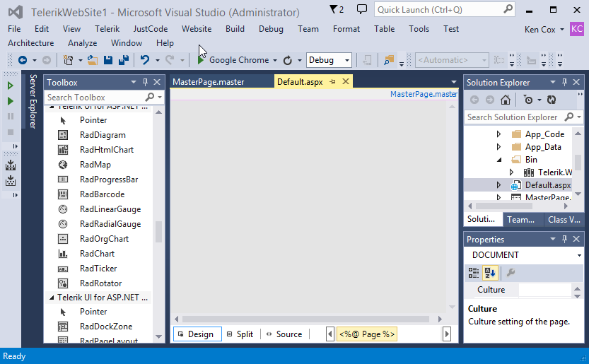Open the Telerik menu
Screen dimensions: 589x364
(x=107, y=29)
